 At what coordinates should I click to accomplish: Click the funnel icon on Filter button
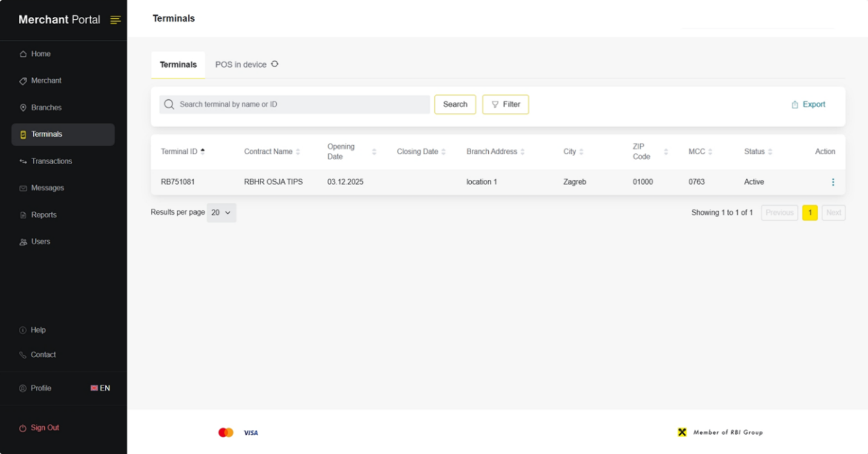click(495, 104)
